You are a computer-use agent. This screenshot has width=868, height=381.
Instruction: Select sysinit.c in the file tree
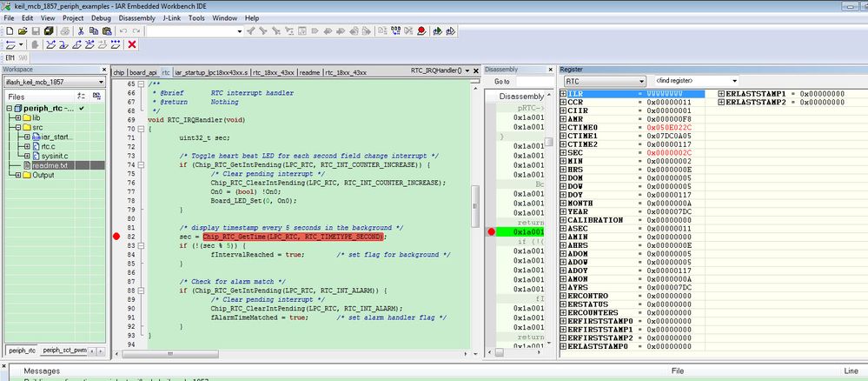point(54,156)
